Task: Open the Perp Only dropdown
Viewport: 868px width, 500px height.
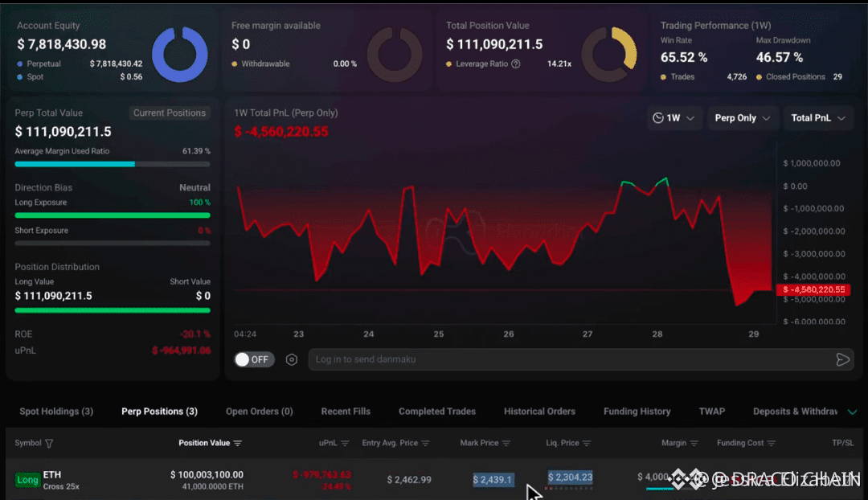Action: click(743, 118)
